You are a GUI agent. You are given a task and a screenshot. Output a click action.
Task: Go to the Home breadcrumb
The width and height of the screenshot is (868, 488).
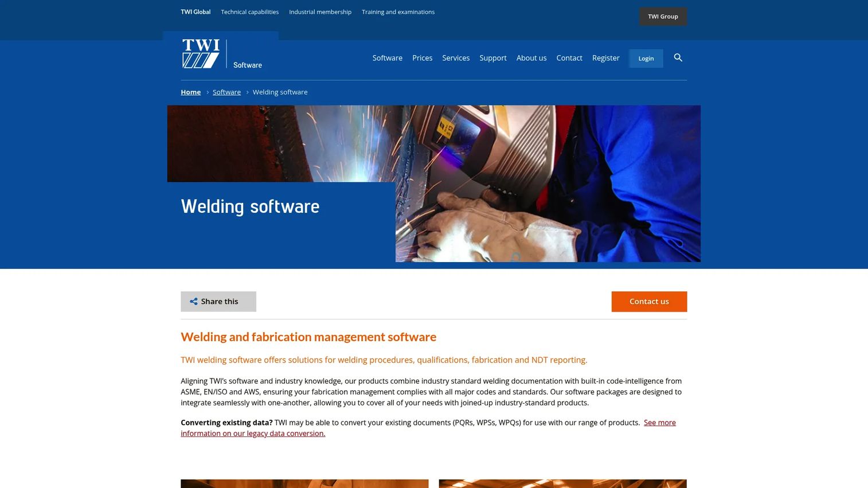tap(190, 92)
